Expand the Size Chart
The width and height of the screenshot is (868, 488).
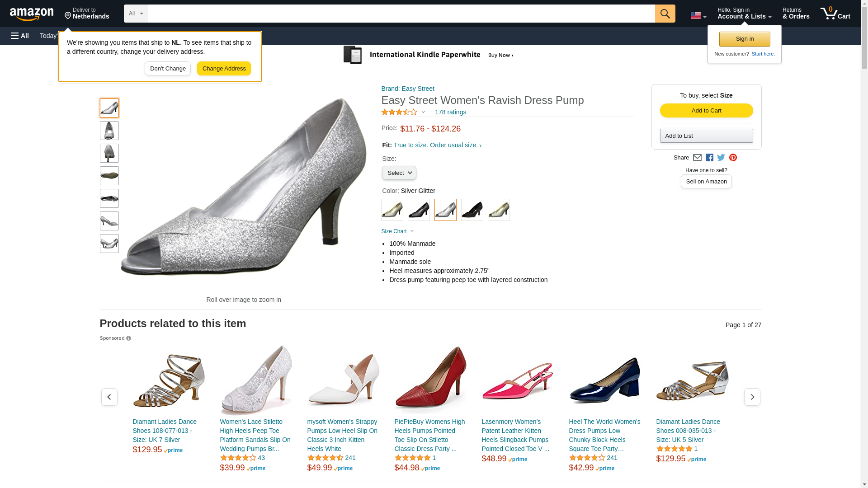(x=397, y=231)
